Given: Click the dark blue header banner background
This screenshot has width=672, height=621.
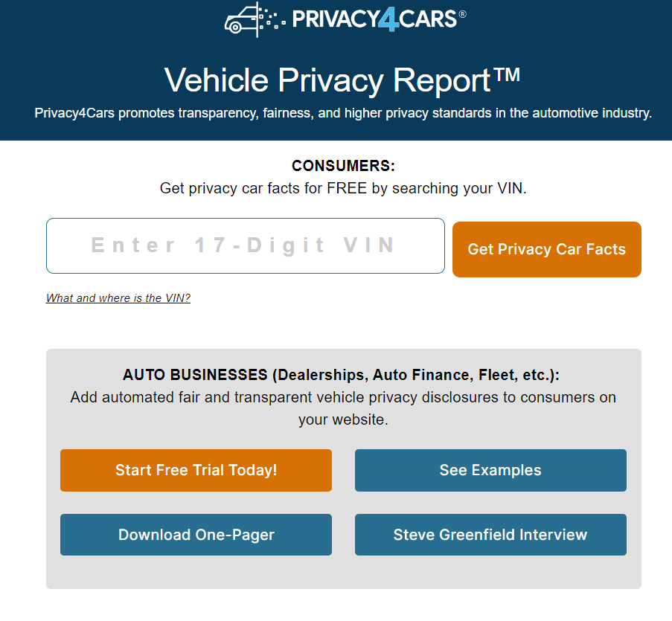Looking at the screenshot, I should pos(89,45).
